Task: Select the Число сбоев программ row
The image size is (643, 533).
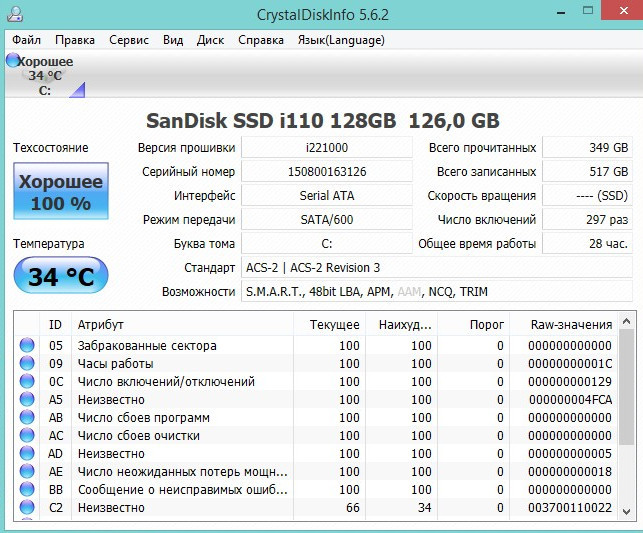Action: click(x=316, y=417)
